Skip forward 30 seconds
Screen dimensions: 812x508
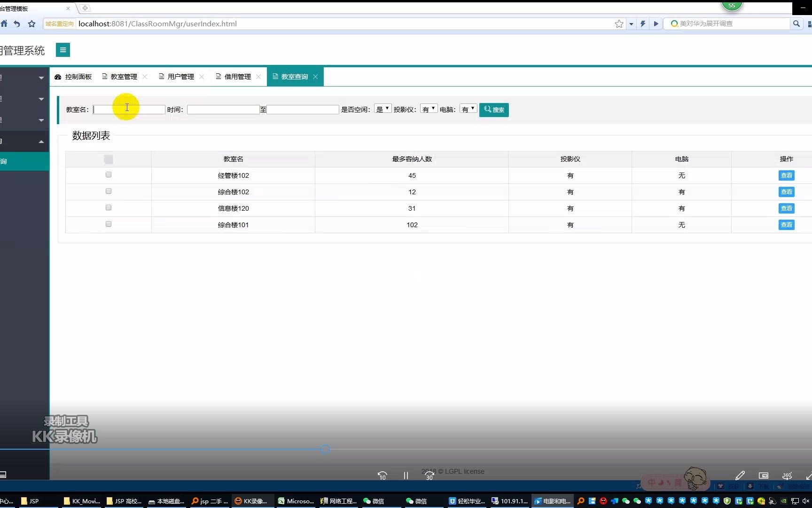tap(429, 476)
